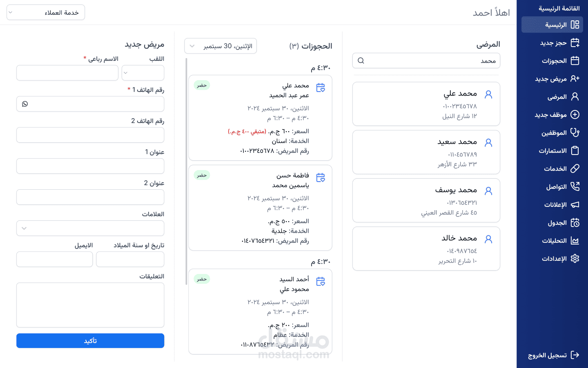
Task: Click the WhatsApp icon in phone 1 field
Action: [25, 104]
